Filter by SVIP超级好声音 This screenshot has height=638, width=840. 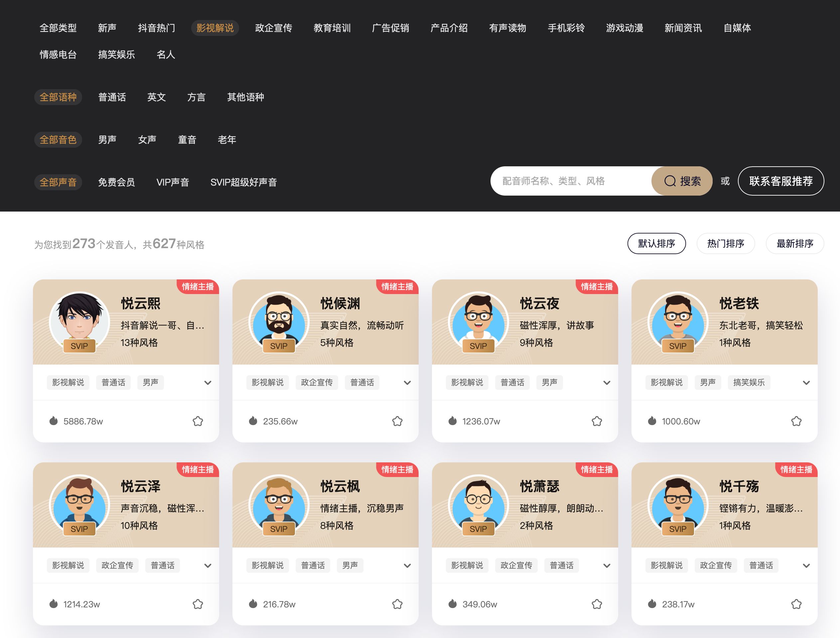243,182
